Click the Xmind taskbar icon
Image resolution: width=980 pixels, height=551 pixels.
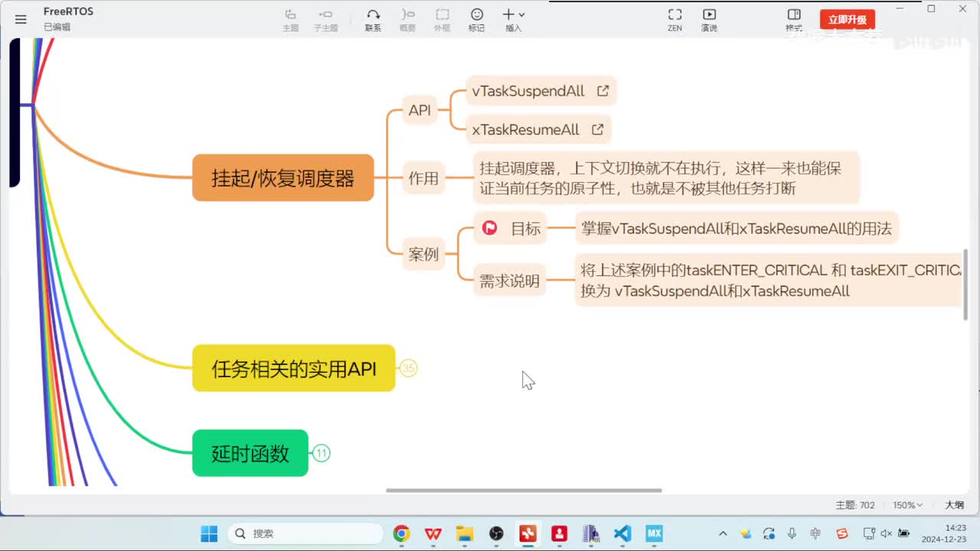[x=528, y=533]
